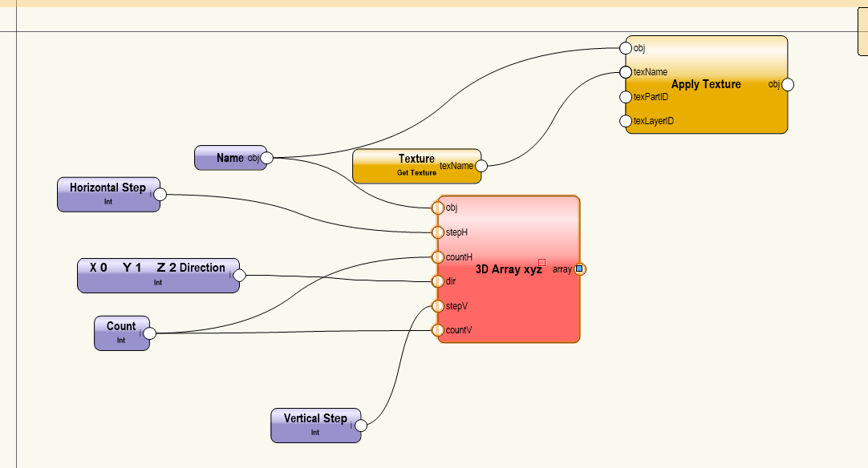Click the countH input port
This screenshot has width=868, height=468.
437,257
